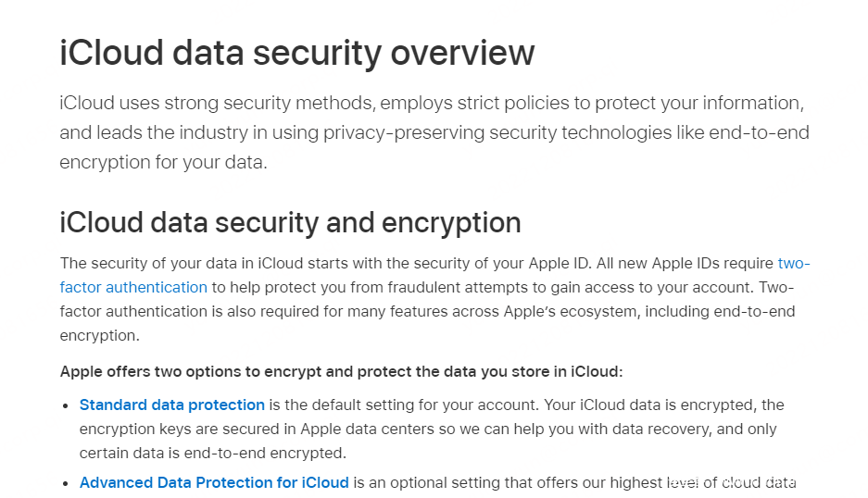The height and width of the screenshot is (498, 868).
Task: Click the 'two-' link text after 'Apple IDs require'
Action: [794, 263]
